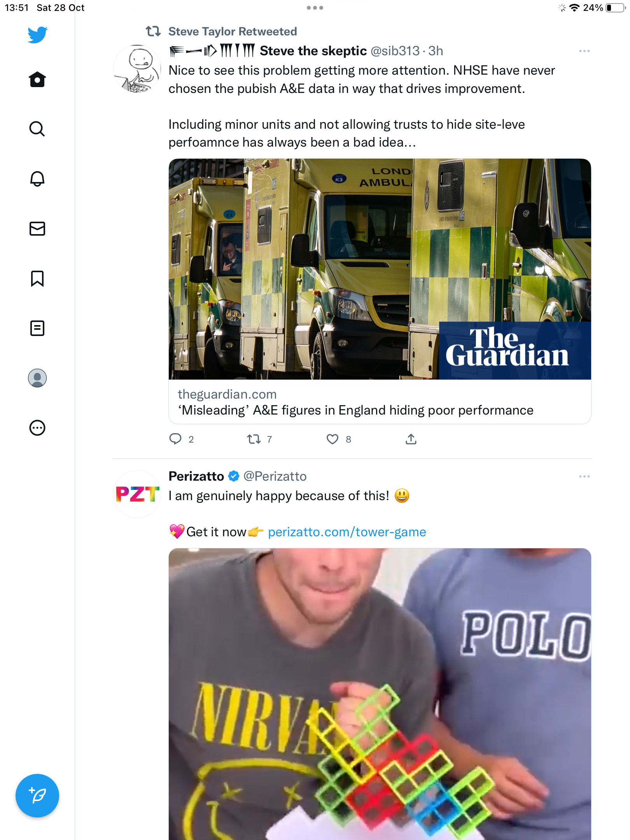Open the three-dot multitasking menu at top

point(315,8)
